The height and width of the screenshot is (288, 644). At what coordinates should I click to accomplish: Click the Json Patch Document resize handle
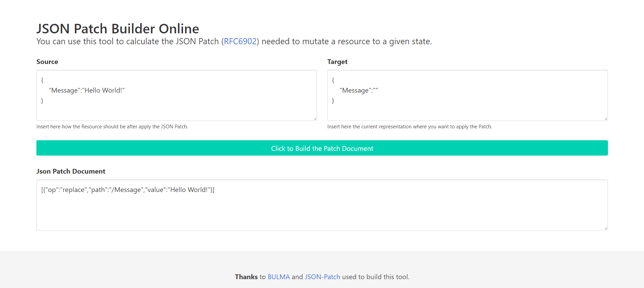coord(606,228)
